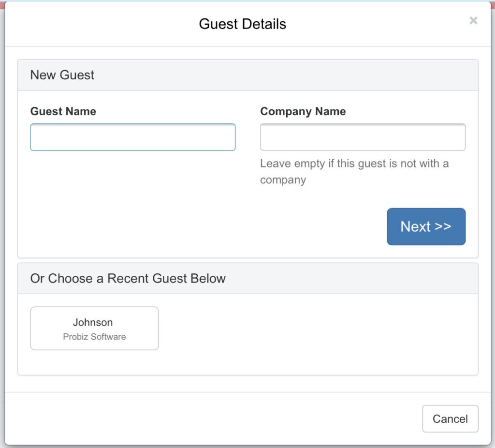
Task: Click the 'Or Choose a Recent Guest Below' heading
Action: (128, 278)
